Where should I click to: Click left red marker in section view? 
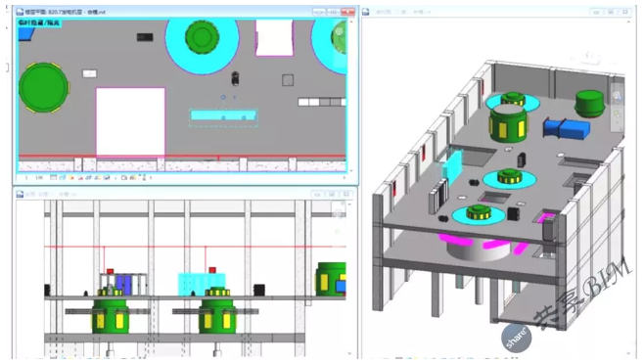click(110, 271)
